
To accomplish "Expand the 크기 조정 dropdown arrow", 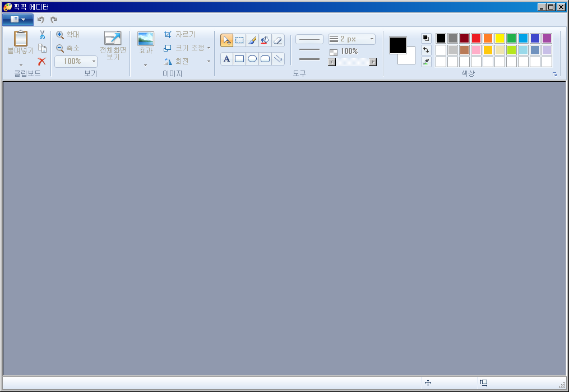I will 209,48.
